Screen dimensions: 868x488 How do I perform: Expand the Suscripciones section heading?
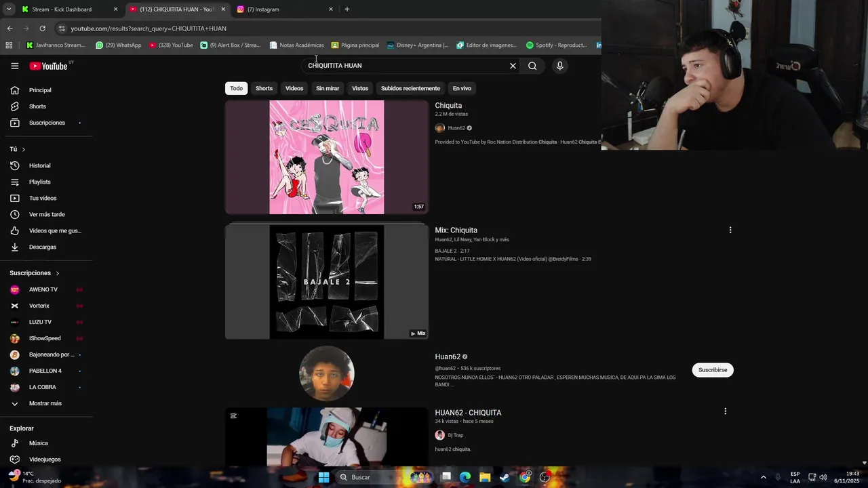pos(35,273)
